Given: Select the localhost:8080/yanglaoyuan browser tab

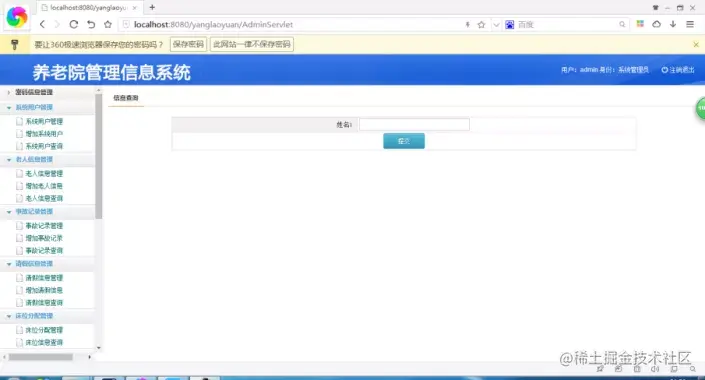Looking at the screenshot, I should coord(89,8).
